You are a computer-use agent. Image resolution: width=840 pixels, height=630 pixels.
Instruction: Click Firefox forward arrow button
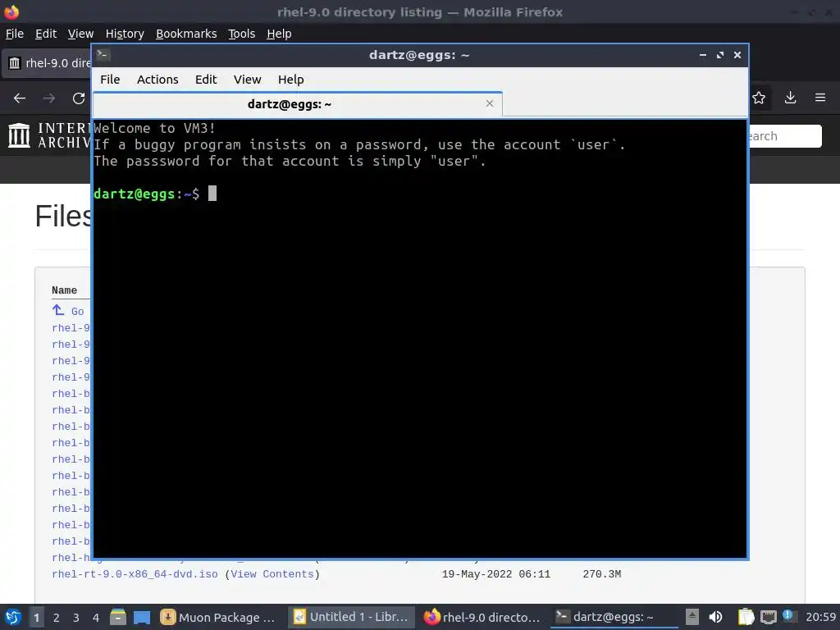(49, 98)
